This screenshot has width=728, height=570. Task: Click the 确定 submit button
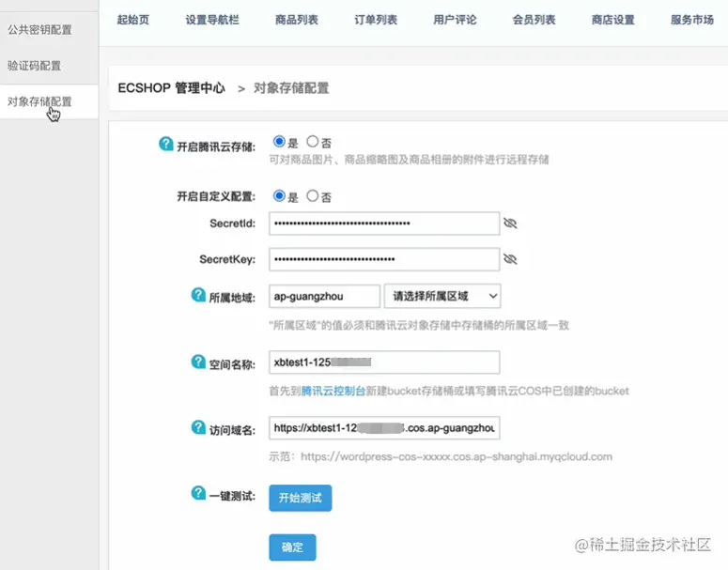pos(292,547)
